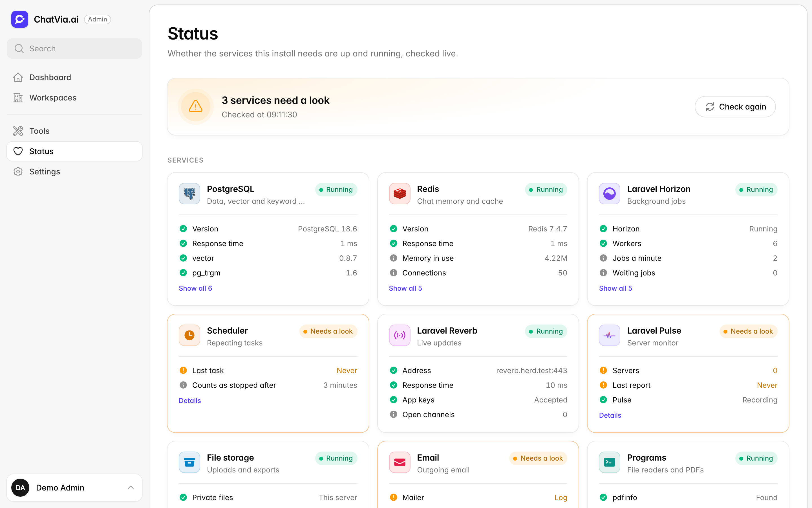Click the info icon beside Memory in use
Image resolution: width=812 pixels, height=508 pixels.
pyautogui.click(x=394, y=258)
